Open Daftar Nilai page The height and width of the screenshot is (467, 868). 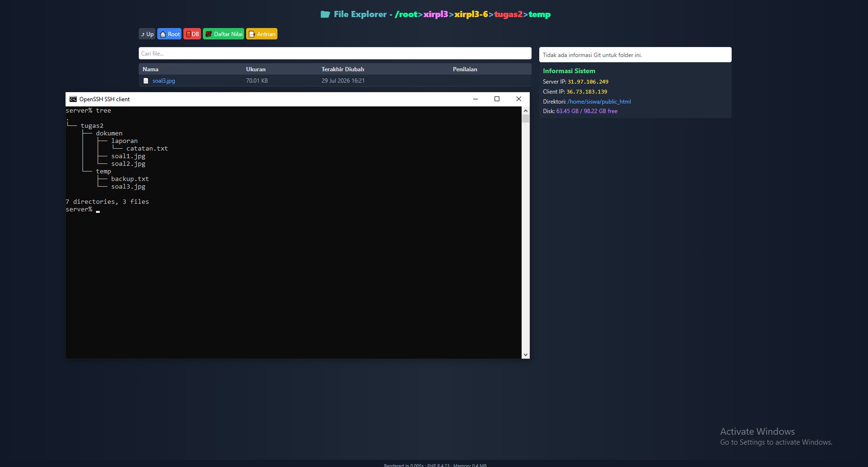pyautogui.click(x=223, y=34)
